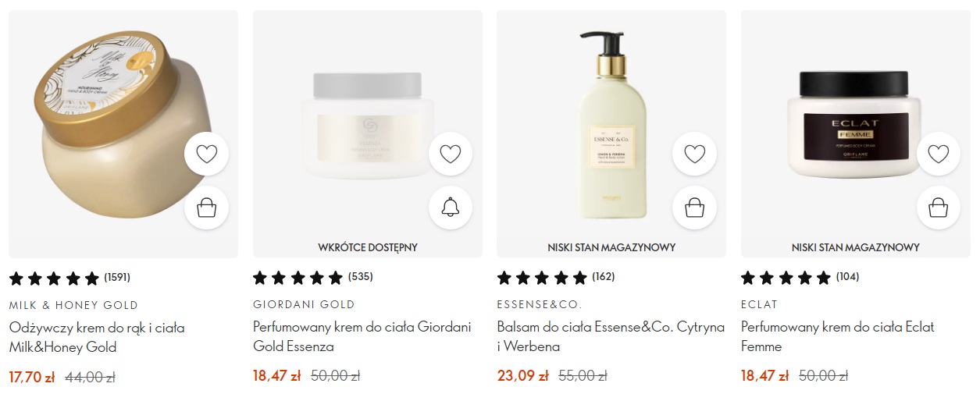Add Essense&Co. balsam to wishlist
The height and width of the screenshot is (394, 980).
(695, 154)
